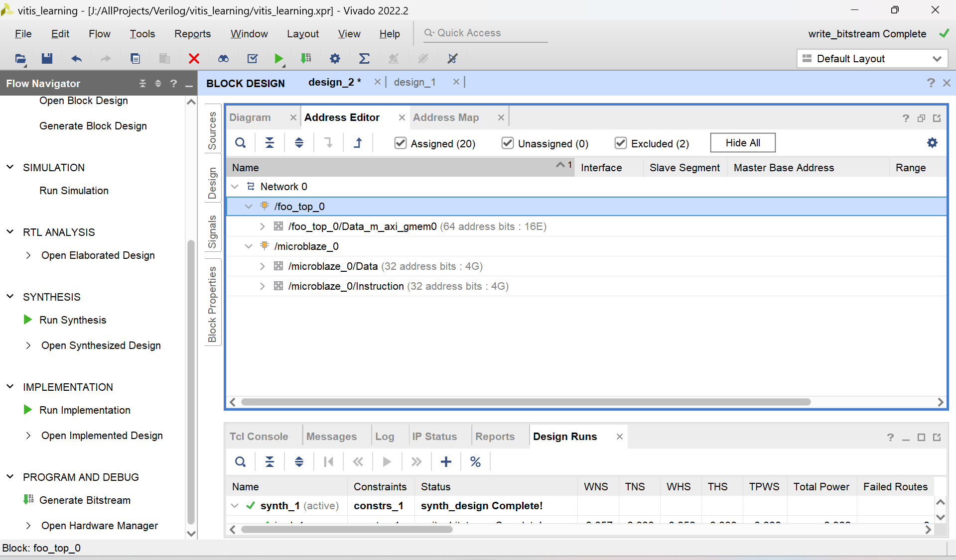Image resolution: width=956 pixels, height=560 pixels.
Task: Click the upward arrow icon in the Address Editor toolbar
Action: 358,143
